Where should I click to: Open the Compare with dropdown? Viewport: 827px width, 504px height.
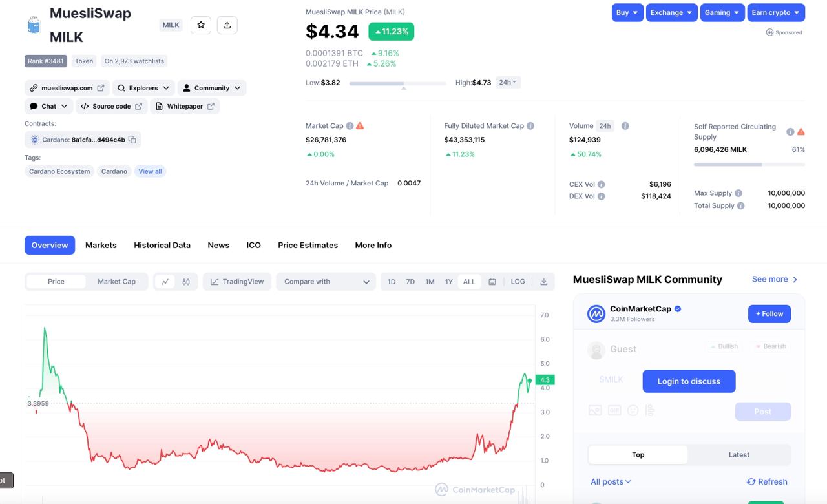[x=326, y=282]
